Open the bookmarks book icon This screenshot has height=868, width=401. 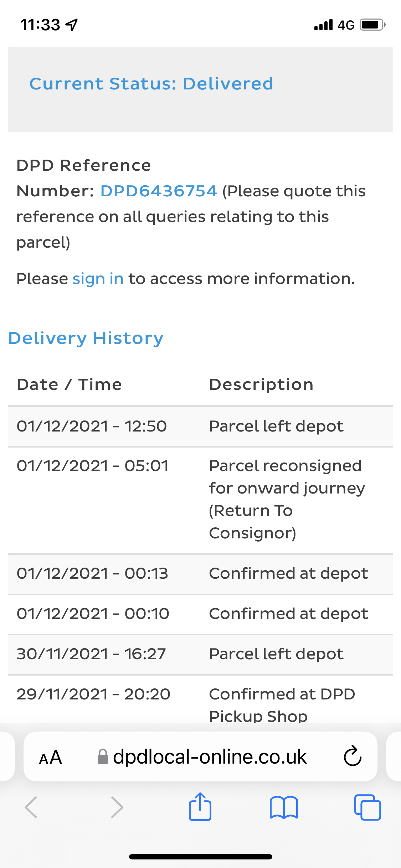(x=284, y=807)
